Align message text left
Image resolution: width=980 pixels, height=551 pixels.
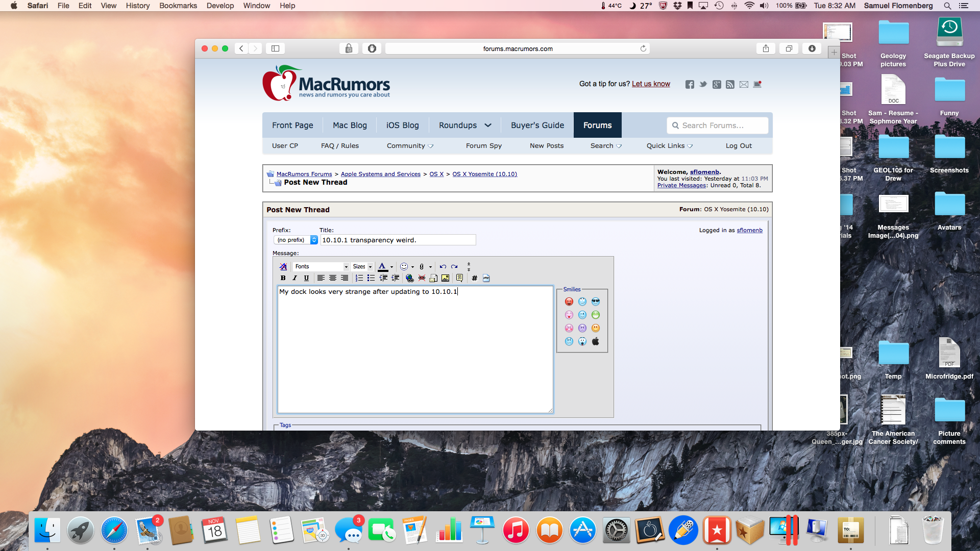coord(321,278)
